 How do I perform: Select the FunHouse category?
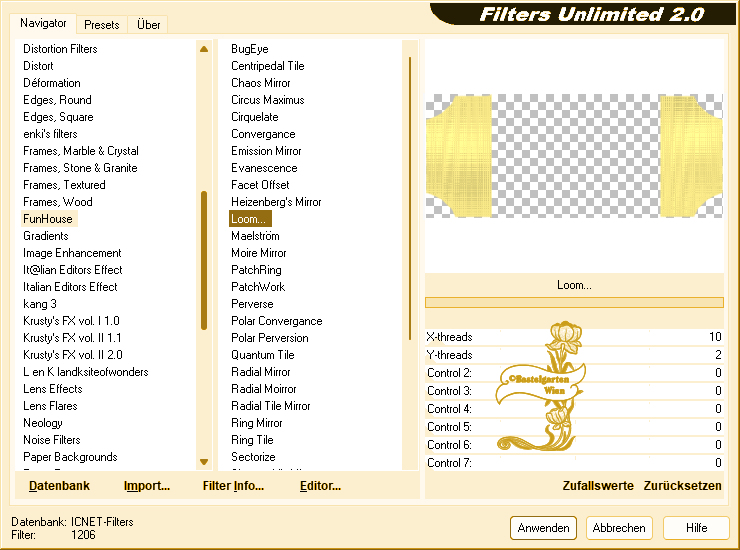pos(48,219)
